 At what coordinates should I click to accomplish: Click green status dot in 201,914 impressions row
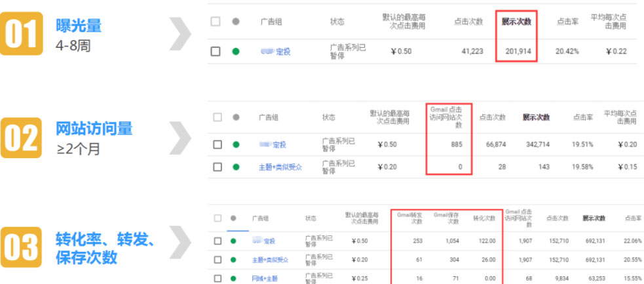click(236, 51)
